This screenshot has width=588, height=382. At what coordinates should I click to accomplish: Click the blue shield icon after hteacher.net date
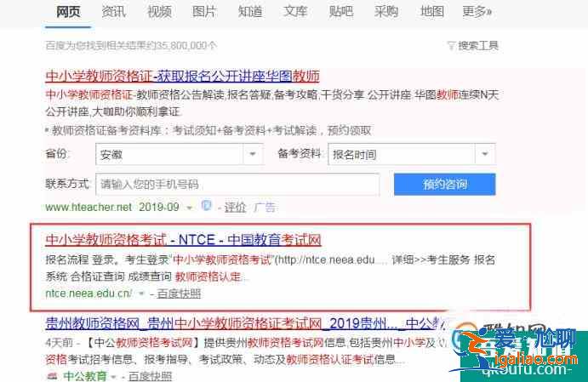[206, 205]
